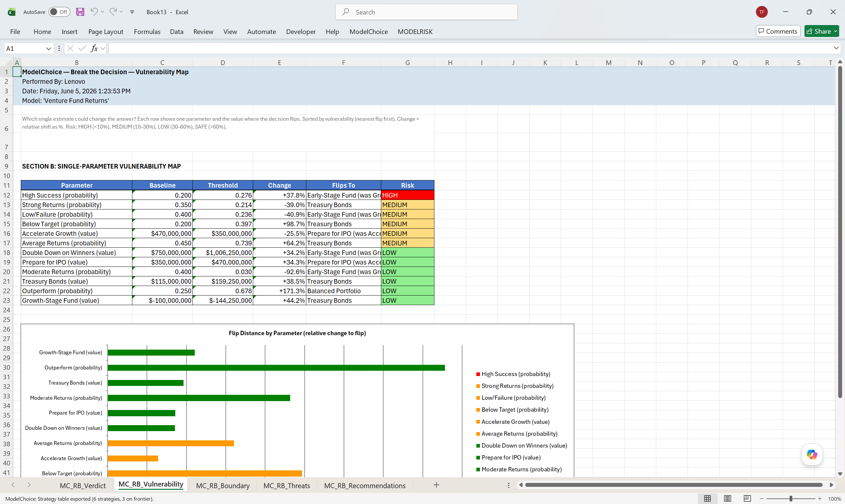Click the Cancel entry X icon
The image size is (845, 504).
coord(70,48)
